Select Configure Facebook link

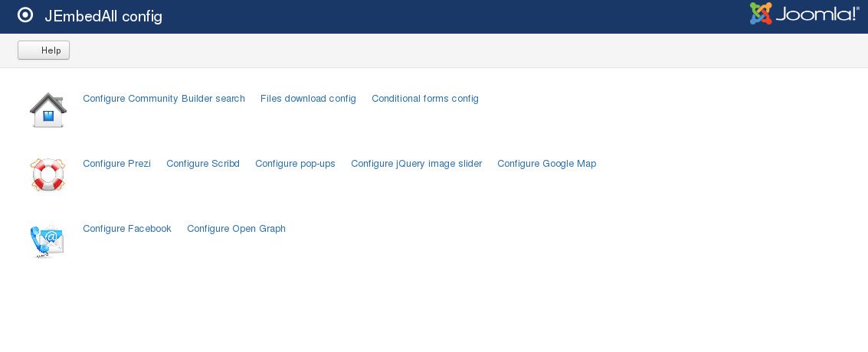point(127,229)
